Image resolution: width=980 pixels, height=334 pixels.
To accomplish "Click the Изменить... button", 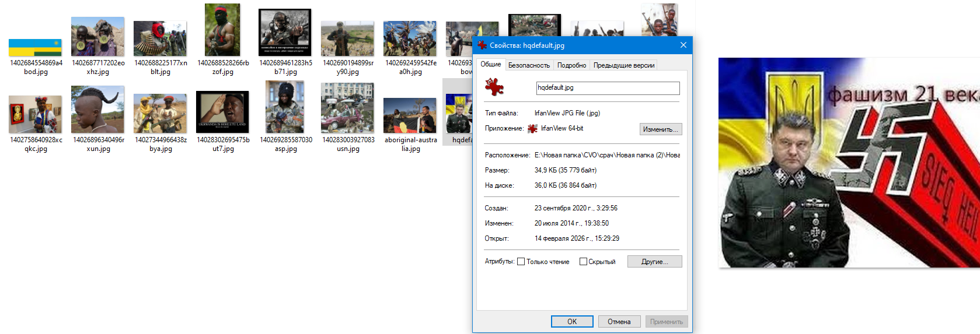I will [661, 129].
